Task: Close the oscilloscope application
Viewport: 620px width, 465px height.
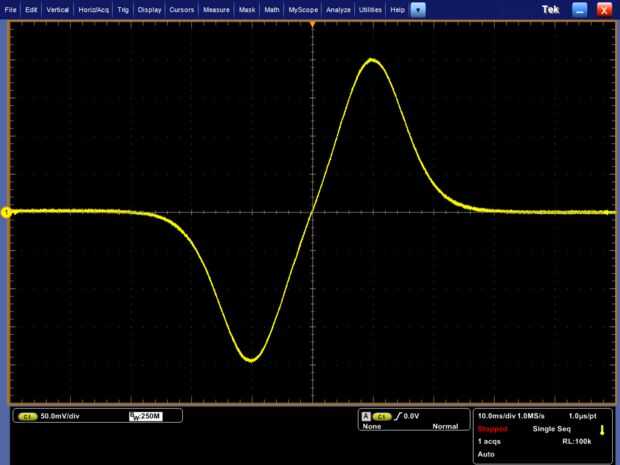Action: click(604, 10)
